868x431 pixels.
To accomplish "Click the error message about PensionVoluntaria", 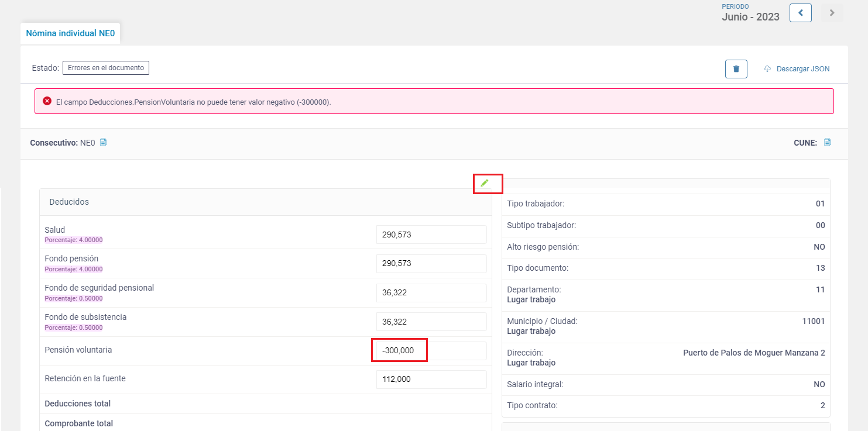I will click(194, 102).
